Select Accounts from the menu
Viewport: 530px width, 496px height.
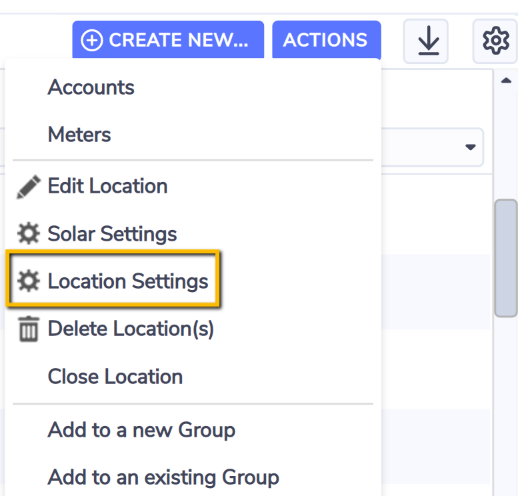[x=91, y=87]
